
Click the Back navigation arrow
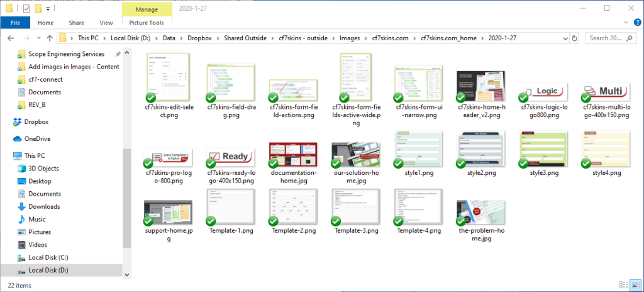click(x=10, y=38)
